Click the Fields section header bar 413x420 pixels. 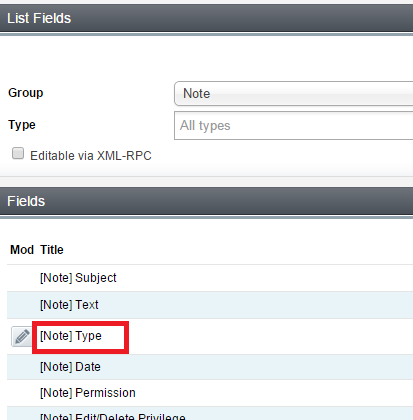(206, 201)
